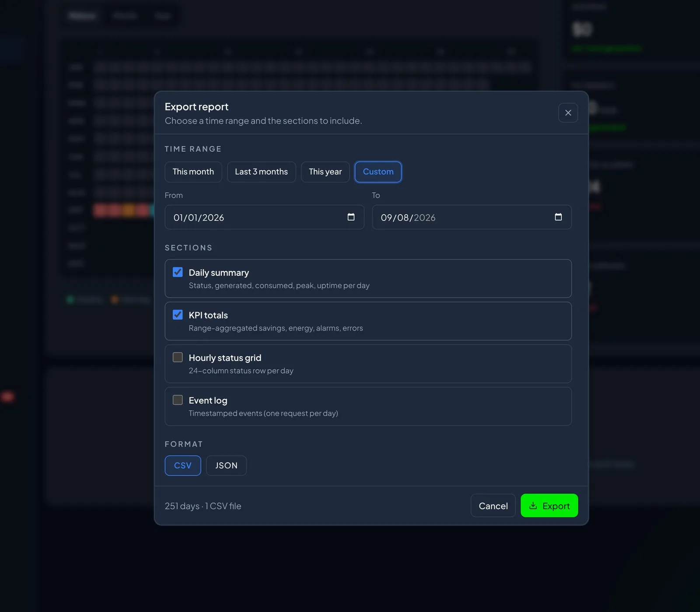Click the 'Status, generated, consumed, peak, uptime per day' description
Screen dimensions: 700x612
point(279,285)
